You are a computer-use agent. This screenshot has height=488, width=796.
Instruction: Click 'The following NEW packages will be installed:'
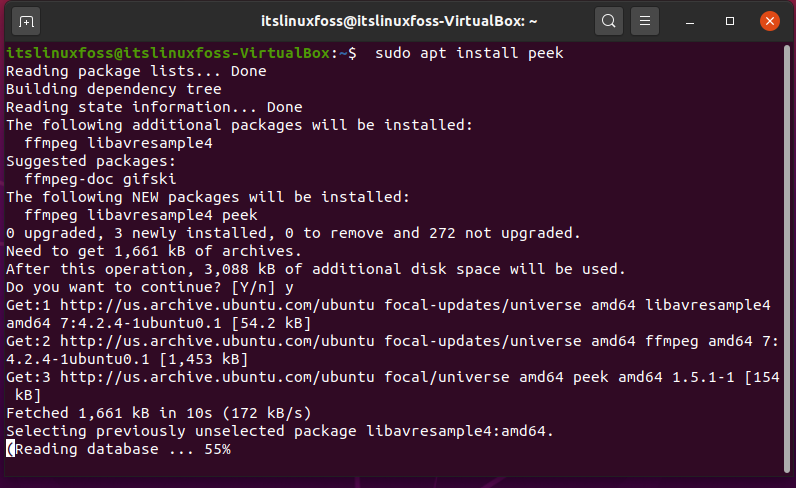208,198
